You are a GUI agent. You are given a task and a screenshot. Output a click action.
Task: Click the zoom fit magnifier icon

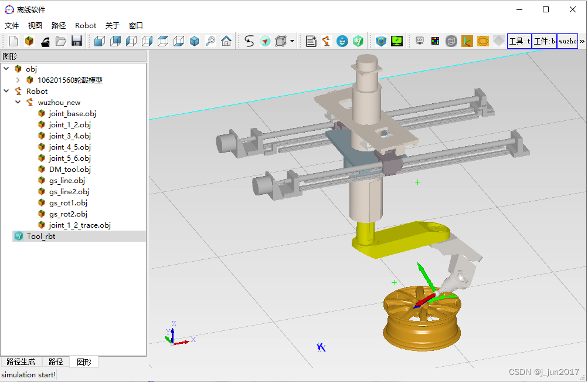click(210, 41)
